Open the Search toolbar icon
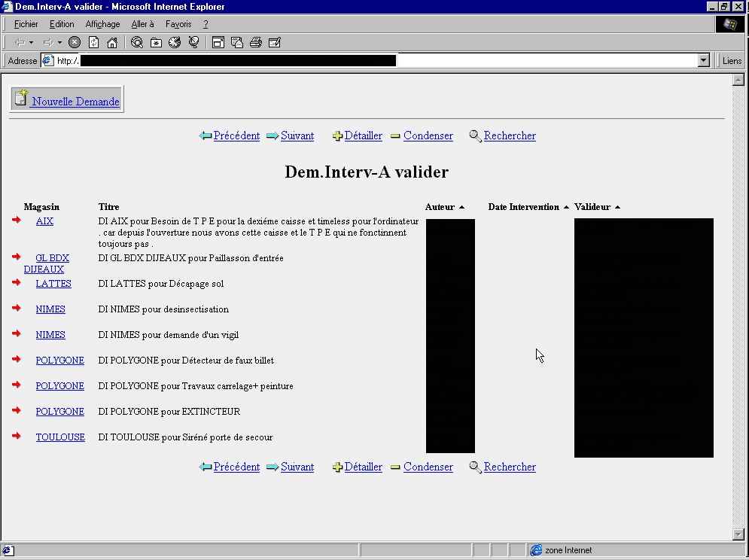The image size is (749, 560). point(136,42)
